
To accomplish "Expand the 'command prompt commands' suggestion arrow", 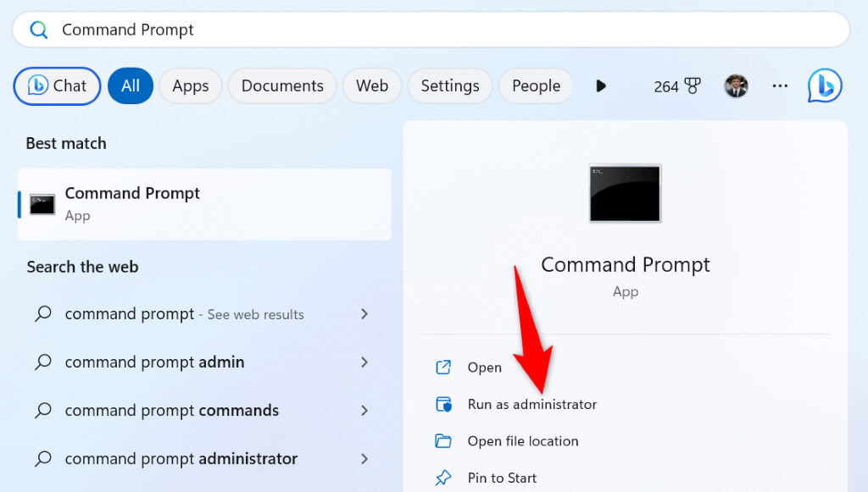I will coord(364,411).
